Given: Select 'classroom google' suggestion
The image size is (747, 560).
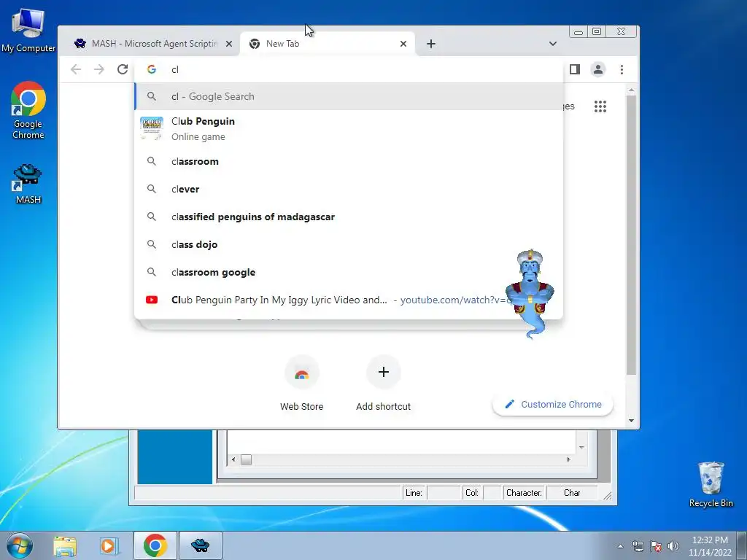Looking at the screenshot, I should pyautogui.click(x=349, y=273).
